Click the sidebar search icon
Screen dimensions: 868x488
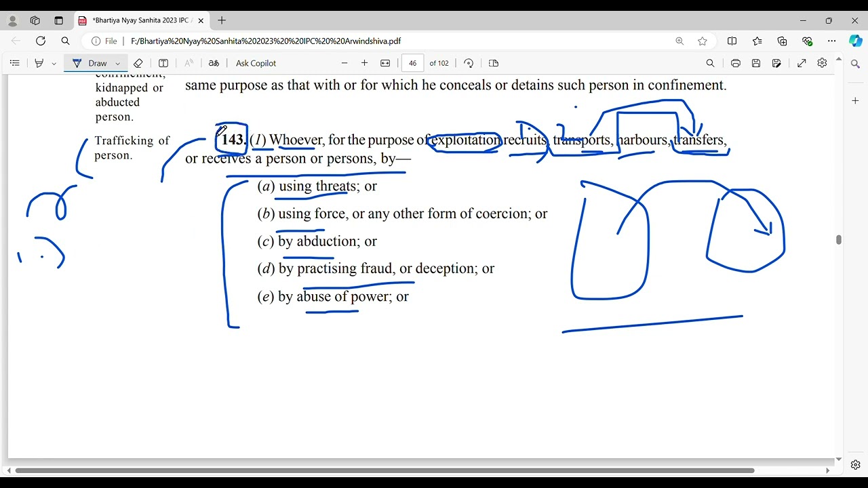click(855, 63)
